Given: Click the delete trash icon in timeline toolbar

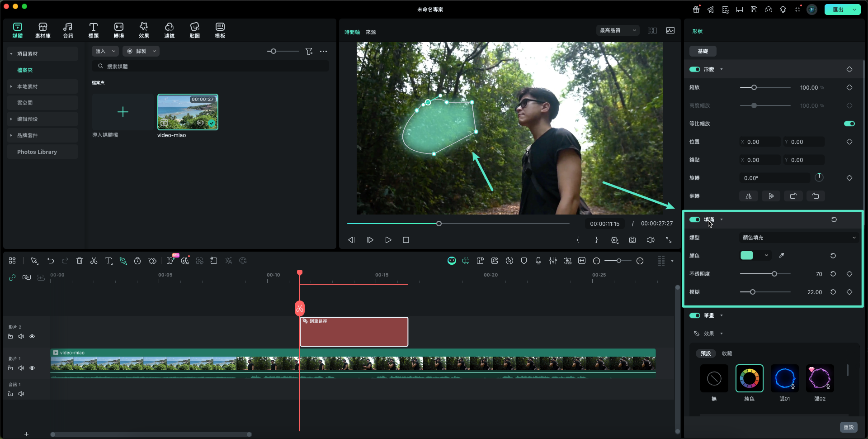Looking at the screenshot, I should click(80, 261).
